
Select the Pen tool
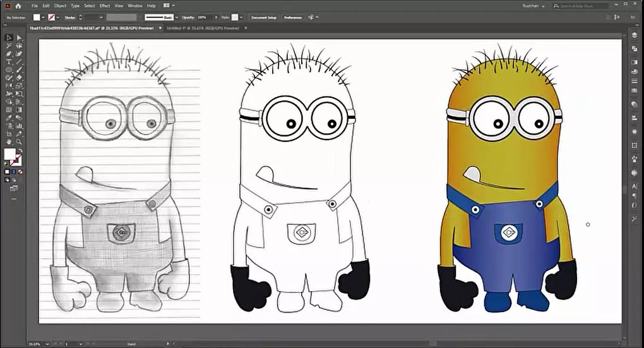9,54
